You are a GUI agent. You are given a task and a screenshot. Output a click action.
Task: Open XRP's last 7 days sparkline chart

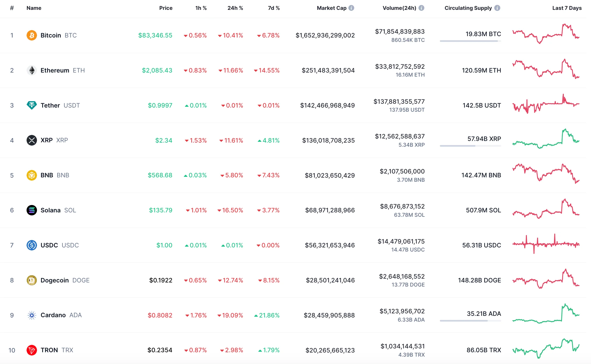pos(546,139)
